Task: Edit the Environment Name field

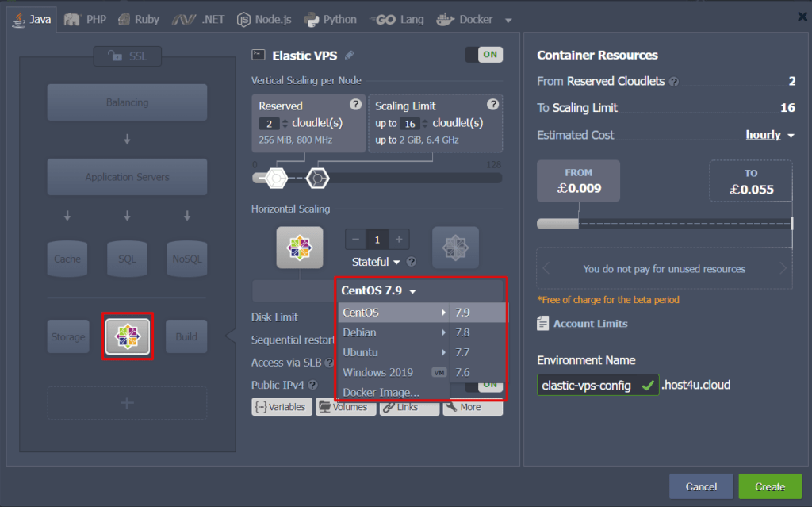Action: click(x=598, y=385)
